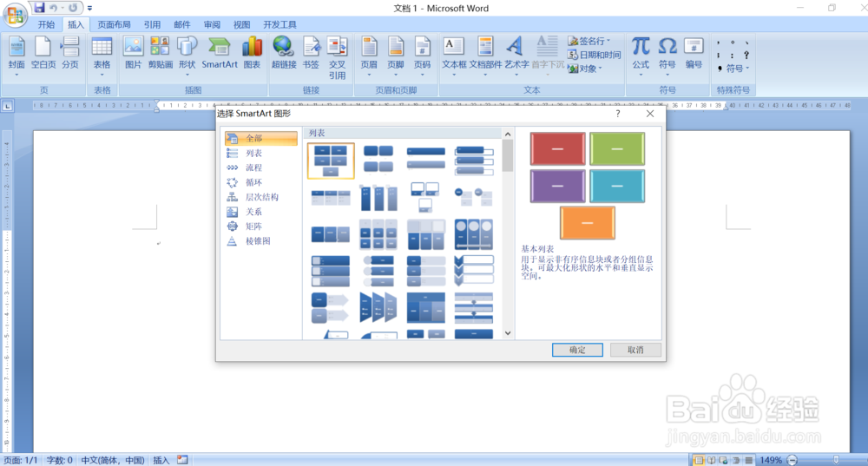Switch to the Home (开始) tab

(47, 24)
